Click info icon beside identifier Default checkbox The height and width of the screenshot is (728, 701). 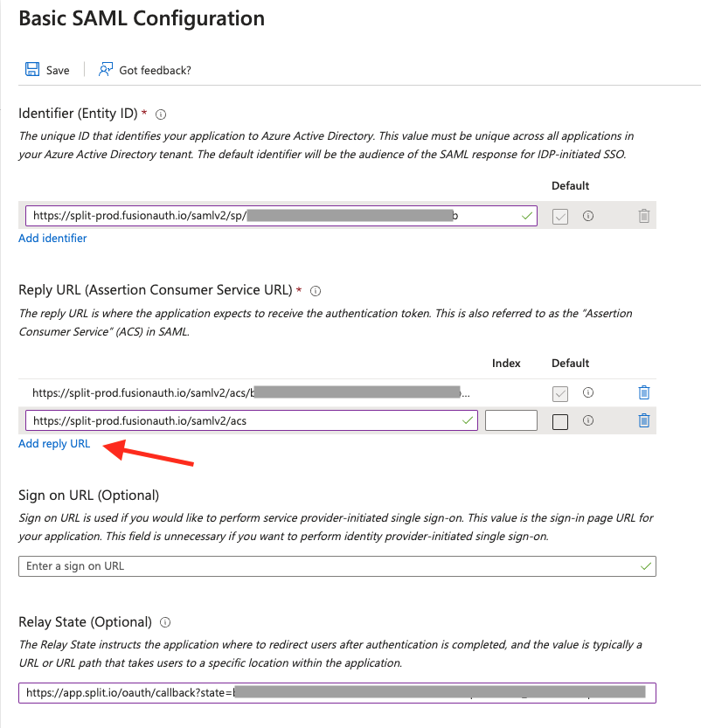[588, 216]
